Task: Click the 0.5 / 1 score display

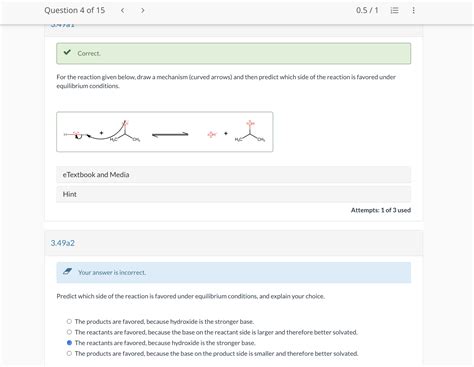Action: (367, 10)
